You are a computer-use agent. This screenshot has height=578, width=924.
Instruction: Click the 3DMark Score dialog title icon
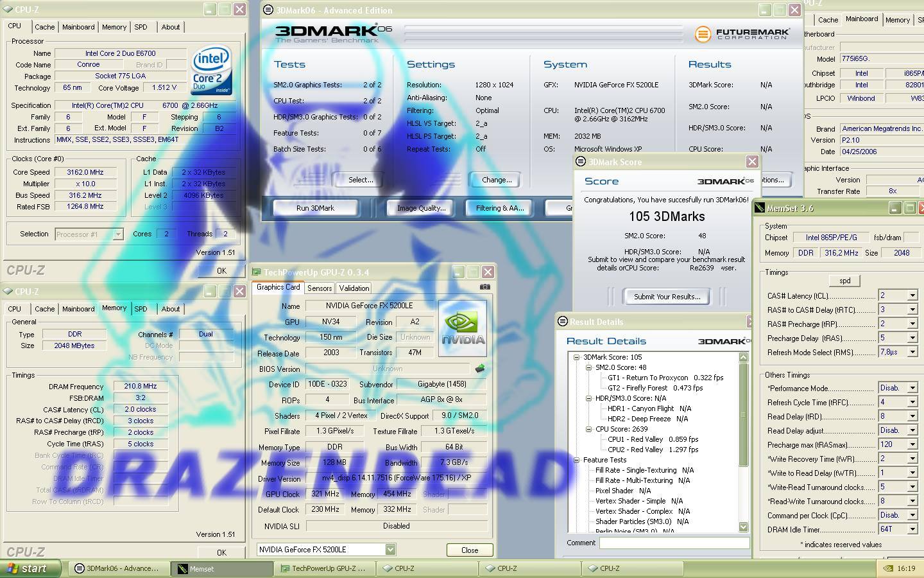tap(581, 162)
